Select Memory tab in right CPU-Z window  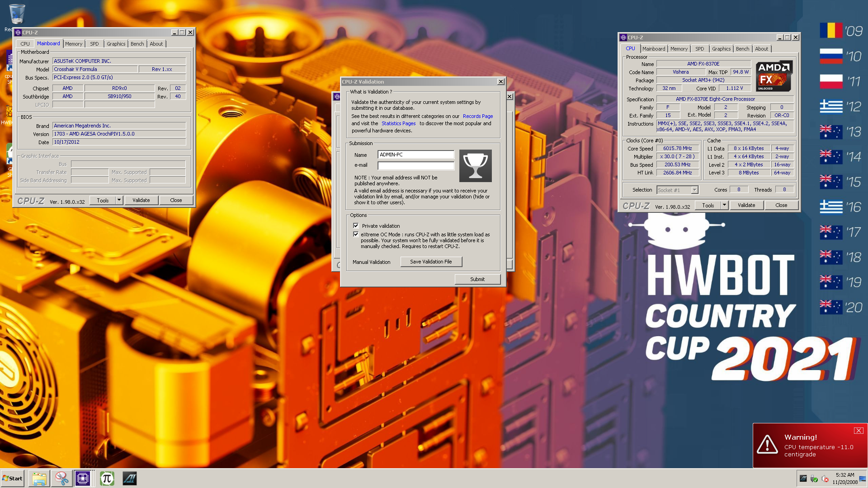(679, 49)
